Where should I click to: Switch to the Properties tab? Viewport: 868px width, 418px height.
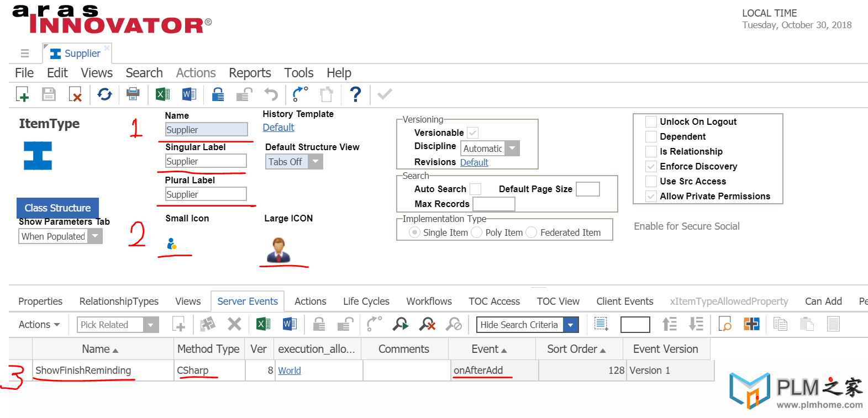click(x=40, y=301)
